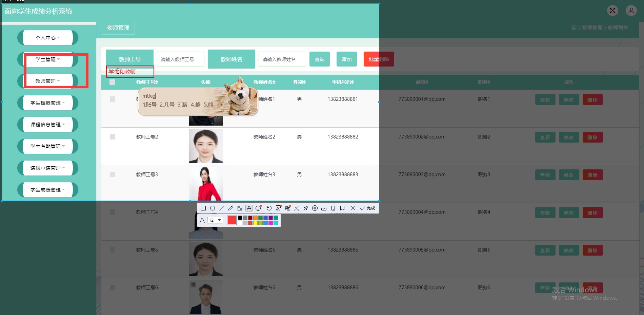Check the row checkbox for 教师工号4
The width and height of the screenshot is (644, 315).
[x=113, y=212]
